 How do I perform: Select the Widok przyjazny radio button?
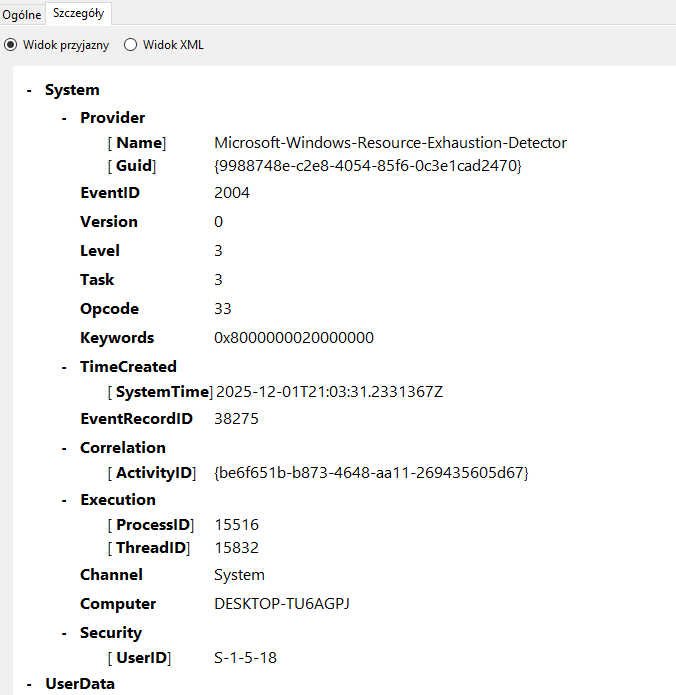tap(11, 45)
